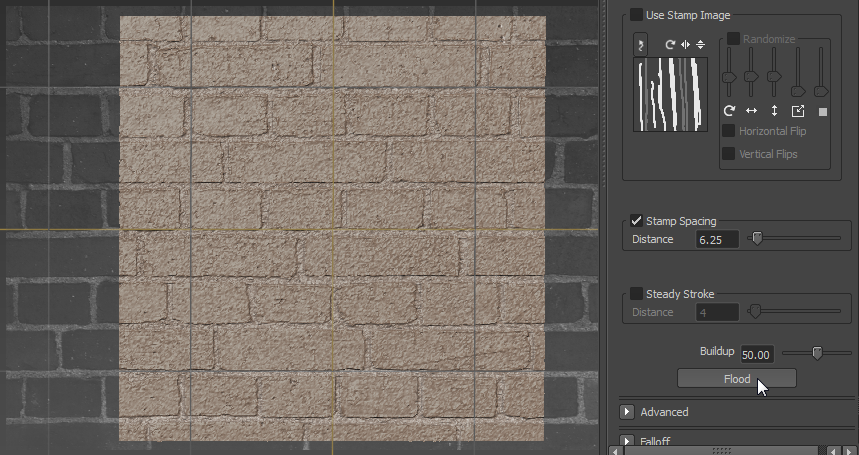Click the vertical double-arrow icon under Randomize
Viewport: 859px width, 455px height.
[774, 111]
